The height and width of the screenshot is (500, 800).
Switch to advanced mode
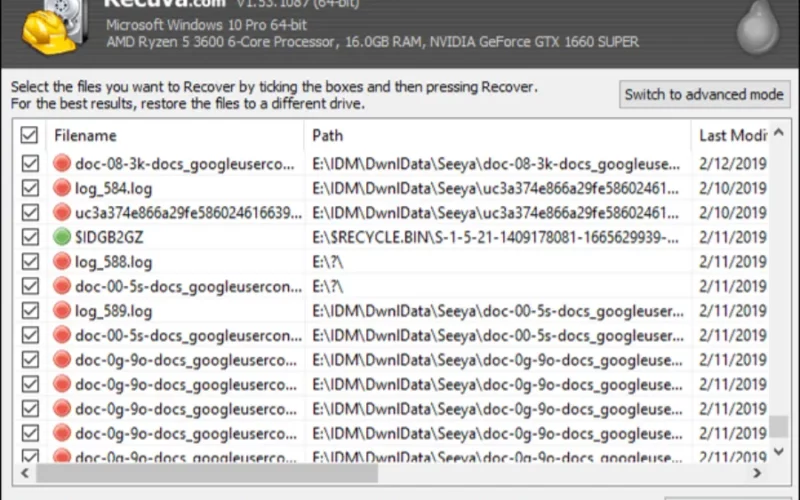(704, 94)
